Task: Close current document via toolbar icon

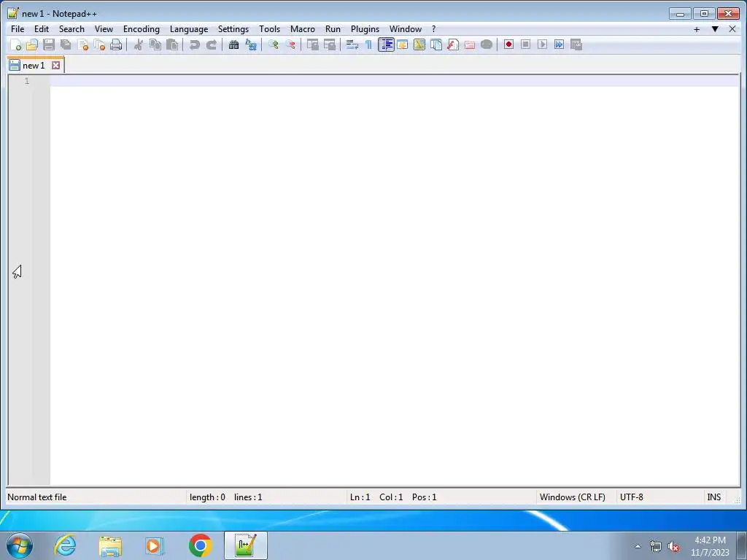Action: pos(83,44)
